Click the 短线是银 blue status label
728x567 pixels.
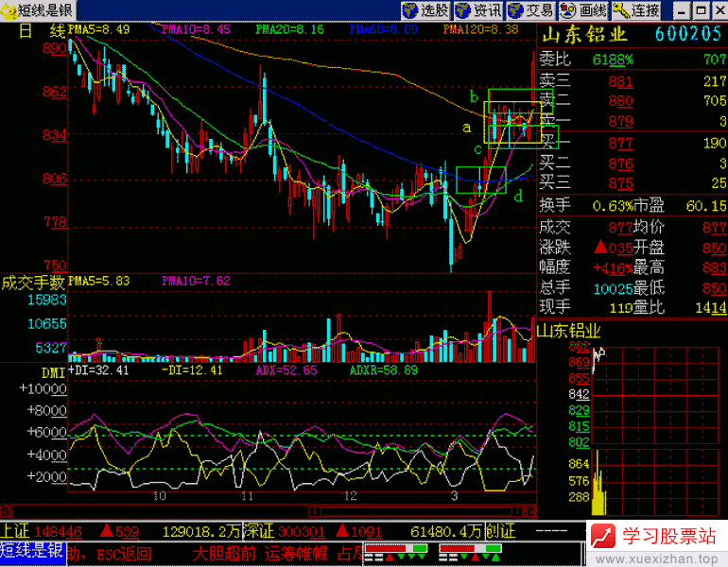tap(32, 552)
